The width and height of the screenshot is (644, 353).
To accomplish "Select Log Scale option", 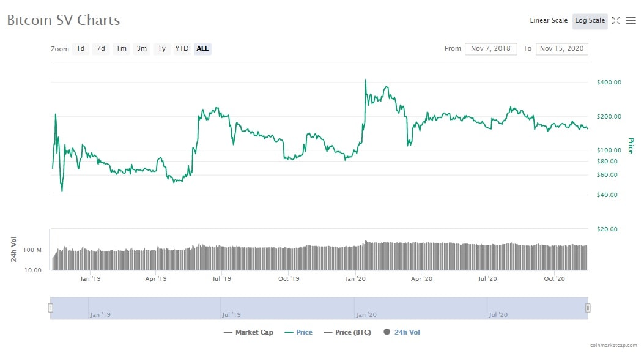I will pos(590,21).
